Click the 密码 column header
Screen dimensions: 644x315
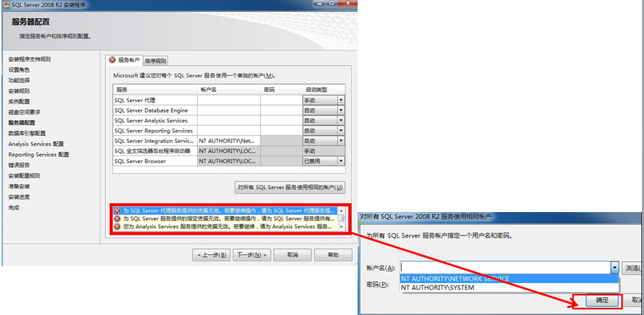pyautogui.click(x=282, y=90)
